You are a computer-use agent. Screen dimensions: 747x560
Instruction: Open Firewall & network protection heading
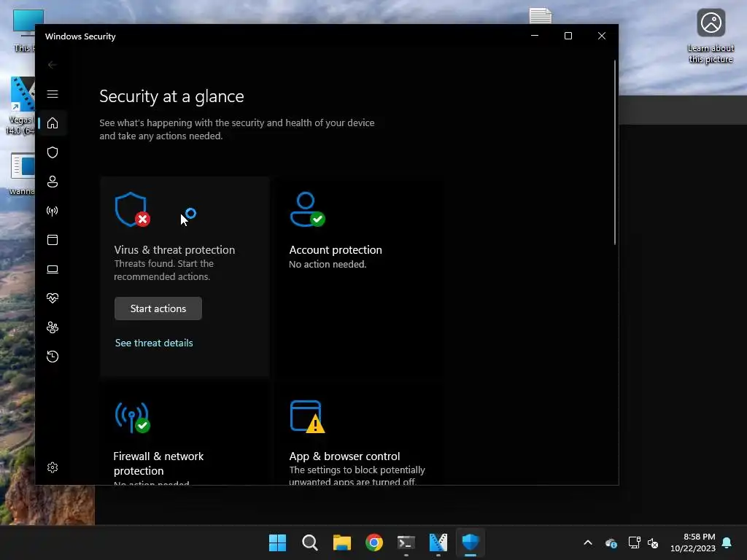pos(158,463)
